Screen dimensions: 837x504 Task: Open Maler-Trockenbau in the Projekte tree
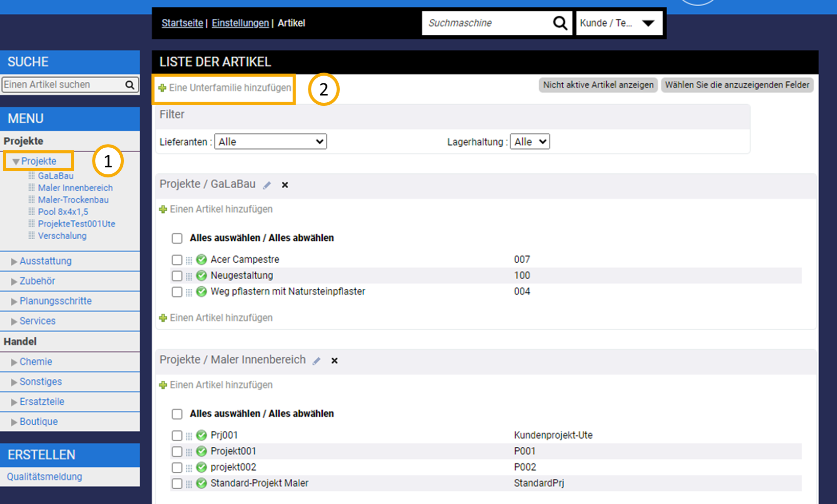73,200
